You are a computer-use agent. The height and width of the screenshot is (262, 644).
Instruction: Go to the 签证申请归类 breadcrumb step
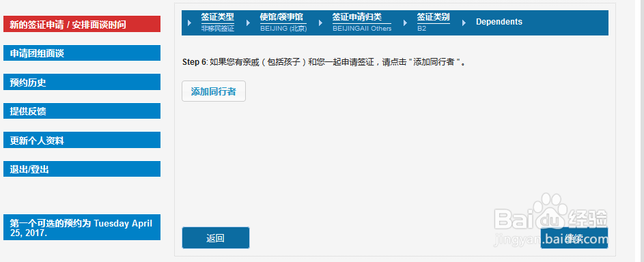click(357, 17)
